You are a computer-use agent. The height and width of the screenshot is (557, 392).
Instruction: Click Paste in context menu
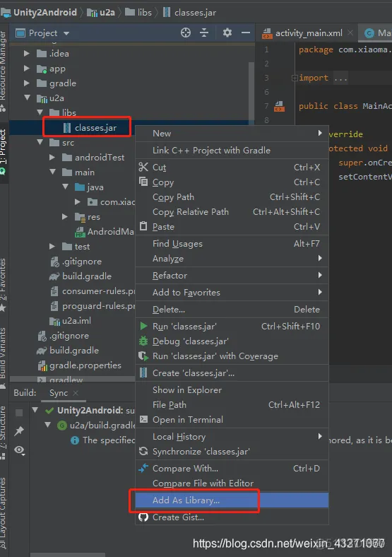point(232,227)
